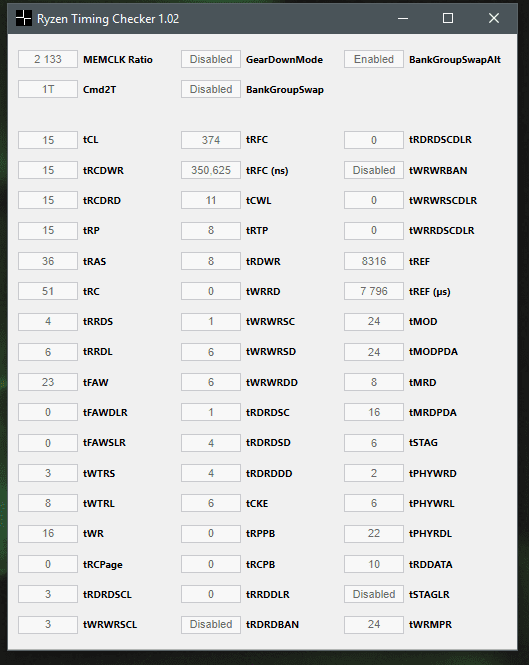Click the tWRMPR value field

tap(374, 624)
